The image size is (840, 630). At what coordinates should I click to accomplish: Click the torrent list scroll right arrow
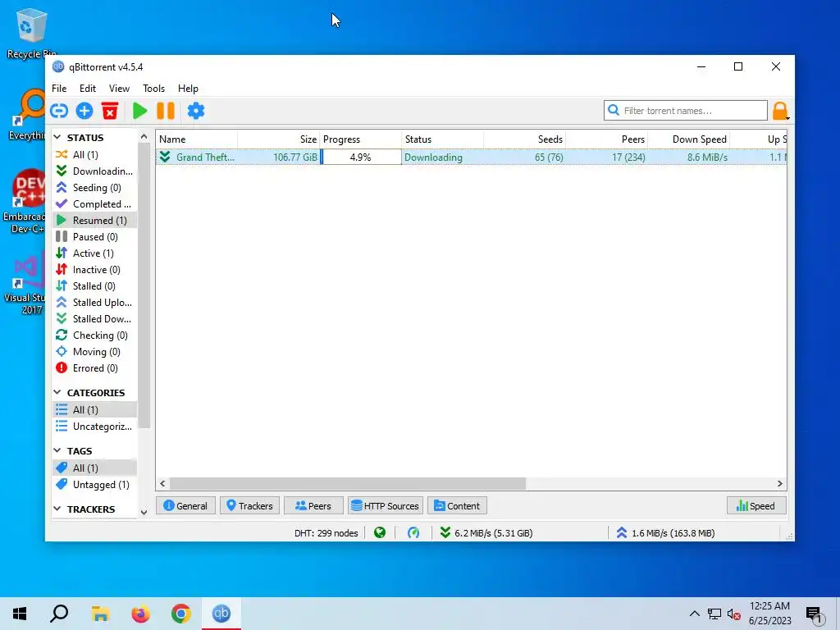click(779, 484)
